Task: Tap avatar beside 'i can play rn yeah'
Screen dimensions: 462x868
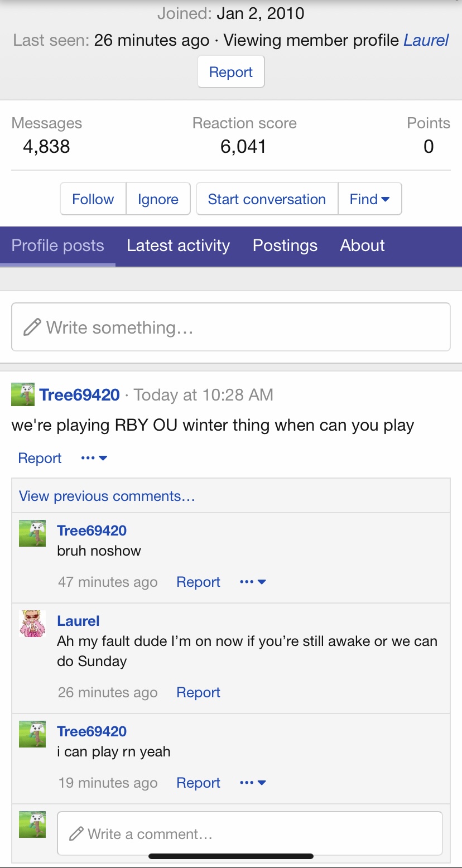Action: click(x=32, y=734)
